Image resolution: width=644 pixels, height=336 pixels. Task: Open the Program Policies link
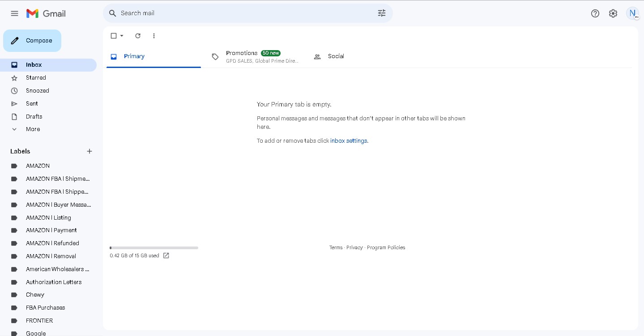(386, 248)
